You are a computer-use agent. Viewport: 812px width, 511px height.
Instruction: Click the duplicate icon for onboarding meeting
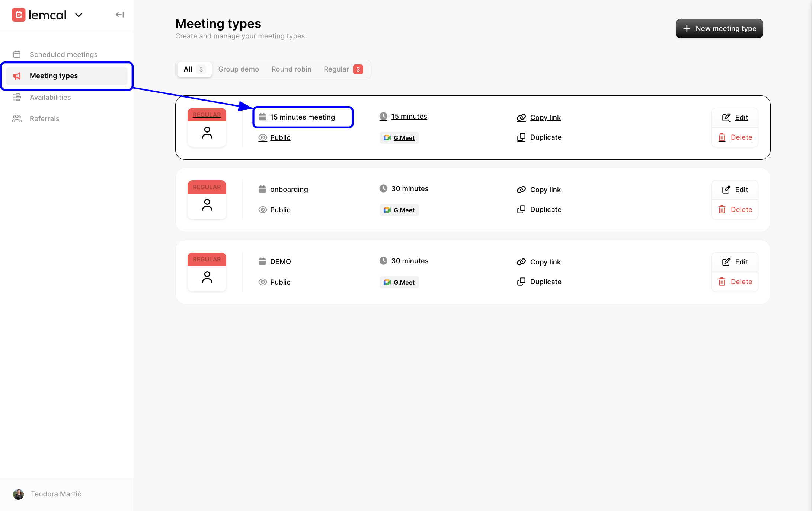click(521, 209)
